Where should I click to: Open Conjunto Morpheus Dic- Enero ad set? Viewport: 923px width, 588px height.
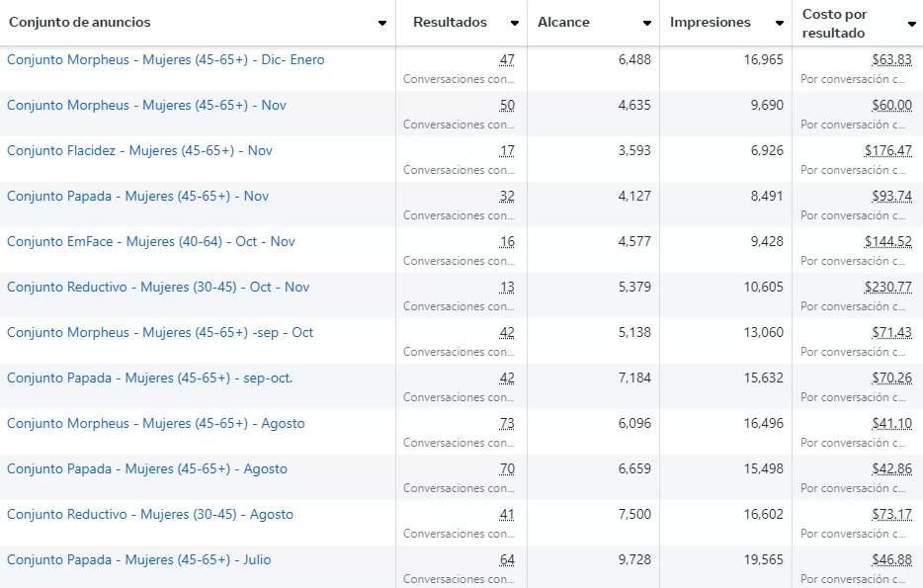click(165, 60)
